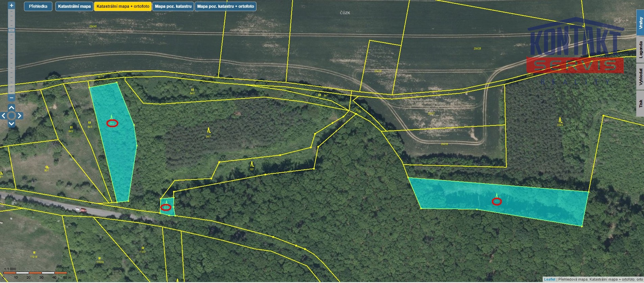
Task: Switch to Přehledka map view
Action: point(38,6)
